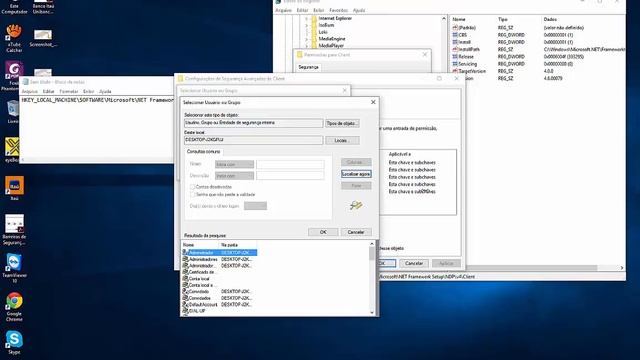Select the Administradores group row icon
Image resolution: width=640 pixels, height=360 pixels.
185,259
